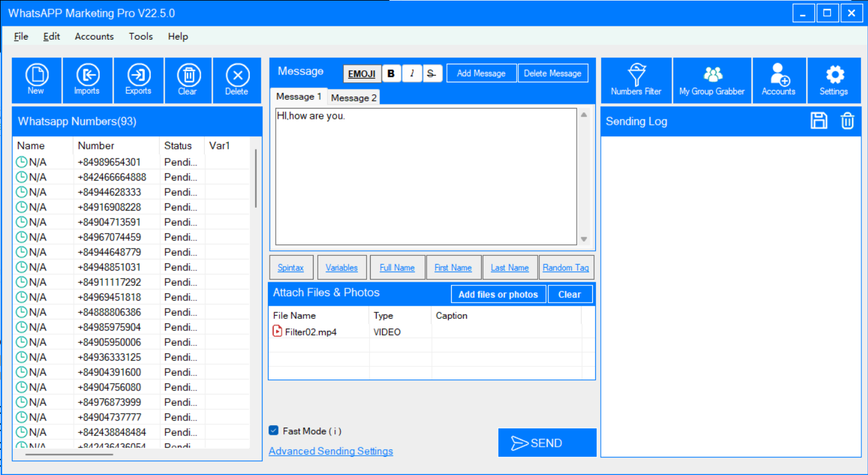Delete the Sending Log with trash icon
This screenshot has width=868, height=475.
pyautogui.click(x=847, y=121)
